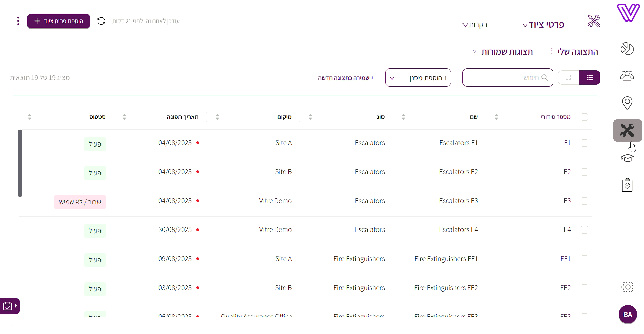Check the E1 row checkbox

coord(585,143)
